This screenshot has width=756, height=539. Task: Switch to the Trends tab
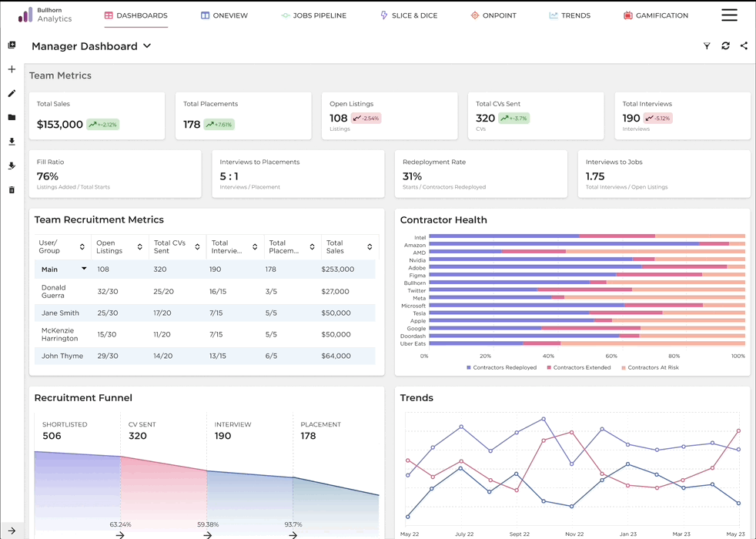pyautogui.click(x=570, y=15)
